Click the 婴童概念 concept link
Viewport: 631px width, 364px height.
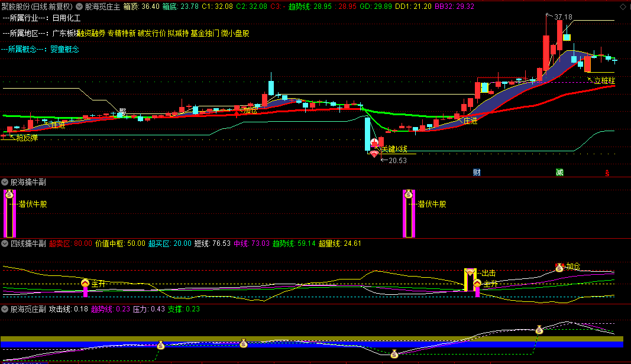(x=64, y=49)
